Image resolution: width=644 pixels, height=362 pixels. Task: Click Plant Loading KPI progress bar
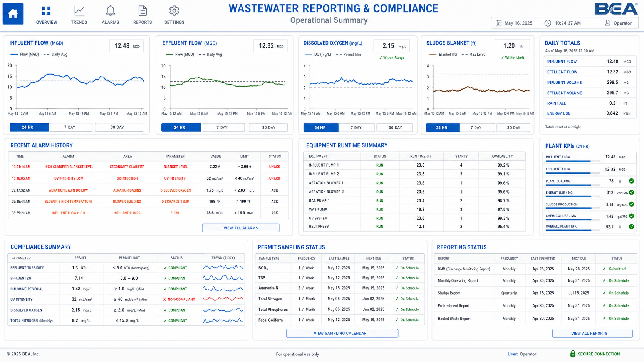(x=572, y=185)
